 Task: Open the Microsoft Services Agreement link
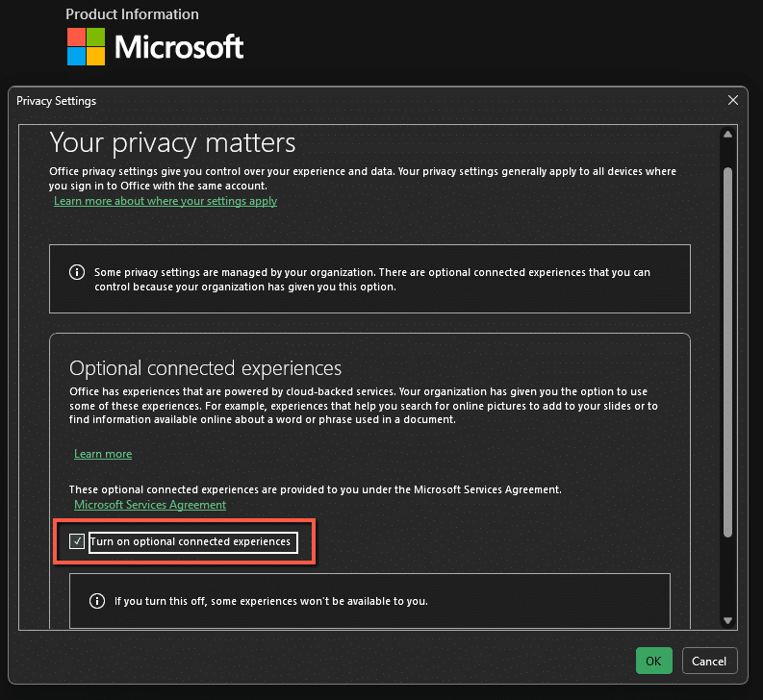[x=150, y=505]
